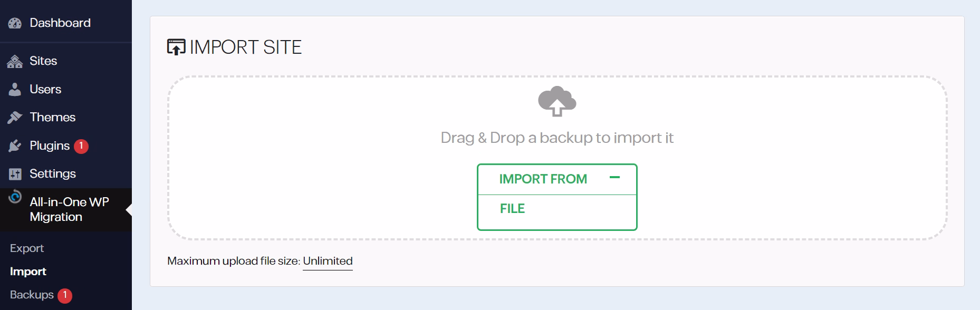Click the Sites houses icon

pos(15,62)
